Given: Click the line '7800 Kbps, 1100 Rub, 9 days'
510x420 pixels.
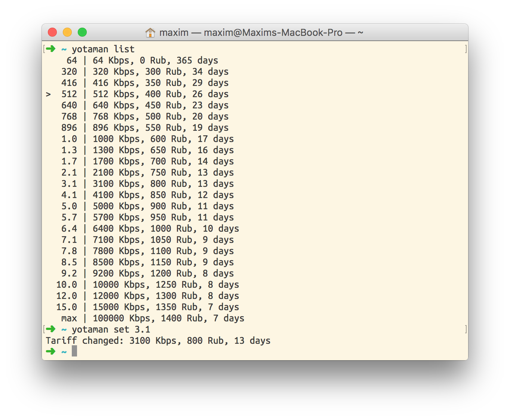Looking at the screenshot, I should point(163,251).
